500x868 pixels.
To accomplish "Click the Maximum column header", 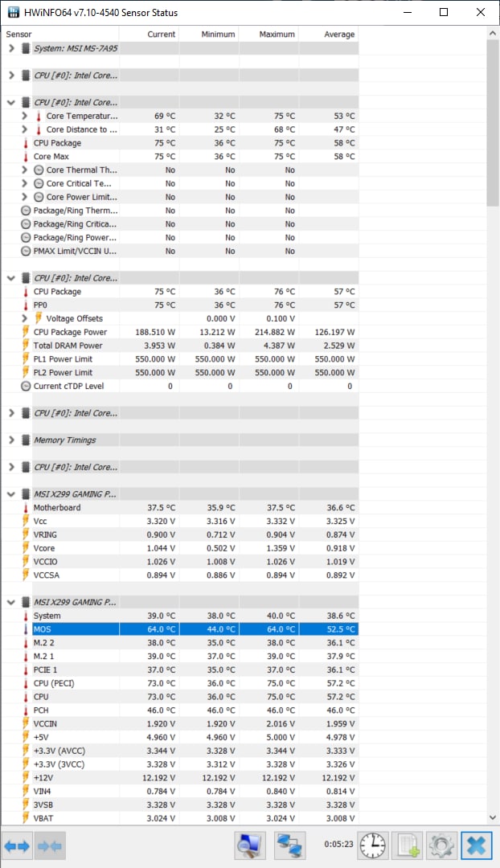I will [268, 35].
